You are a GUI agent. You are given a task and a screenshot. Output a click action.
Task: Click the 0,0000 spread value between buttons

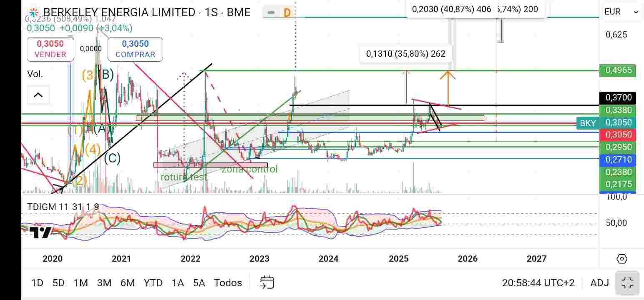(91, 49)
